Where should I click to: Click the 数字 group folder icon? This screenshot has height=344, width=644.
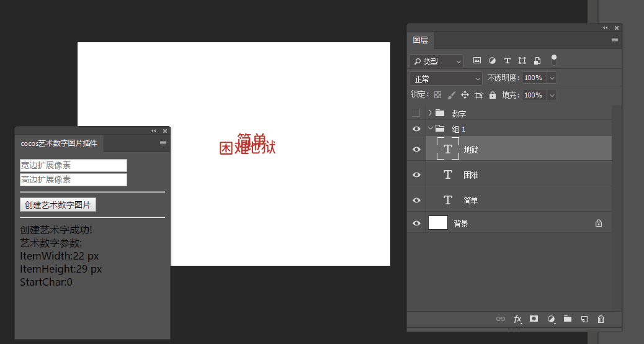tap(440, 112)
